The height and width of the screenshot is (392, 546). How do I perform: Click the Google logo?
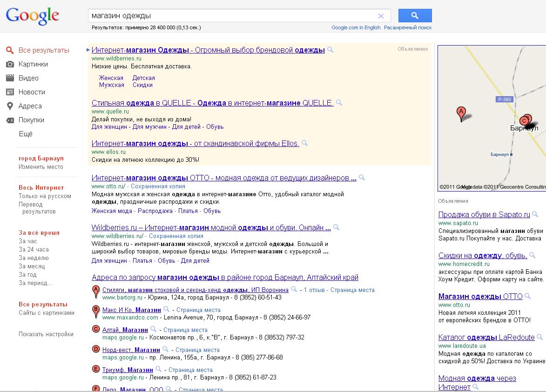tap(33, 16)
